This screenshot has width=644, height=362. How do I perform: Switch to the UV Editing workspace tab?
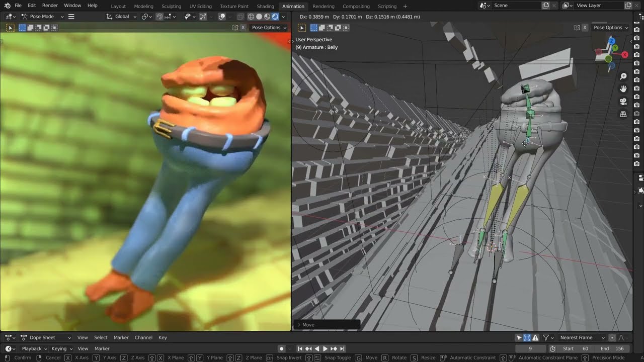click(x=200, y=6)
